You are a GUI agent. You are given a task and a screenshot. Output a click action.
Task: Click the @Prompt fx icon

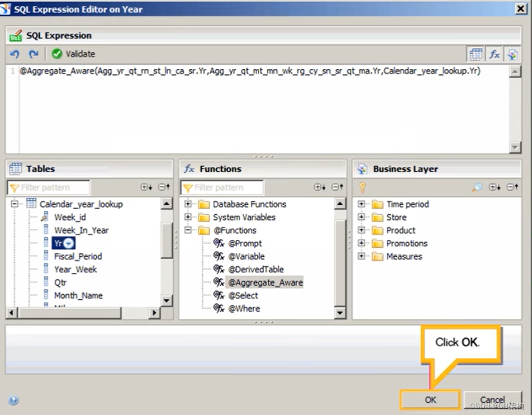point(219,243)
